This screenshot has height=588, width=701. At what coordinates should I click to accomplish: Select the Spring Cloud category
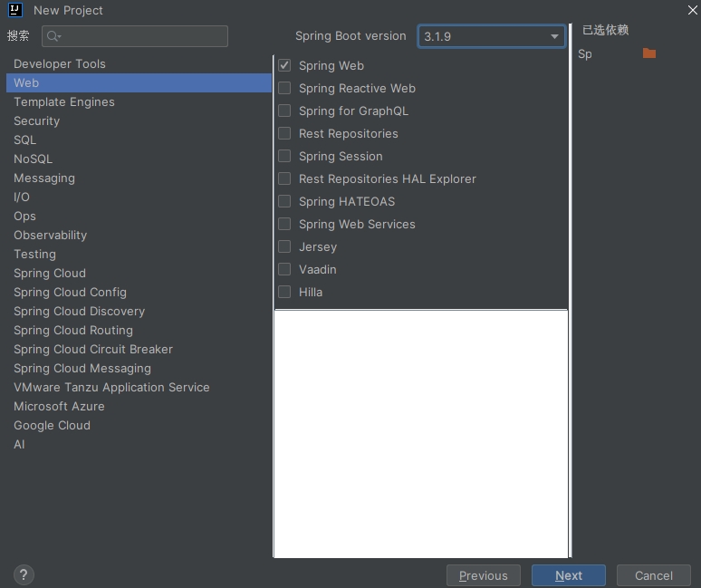[139, 274]
